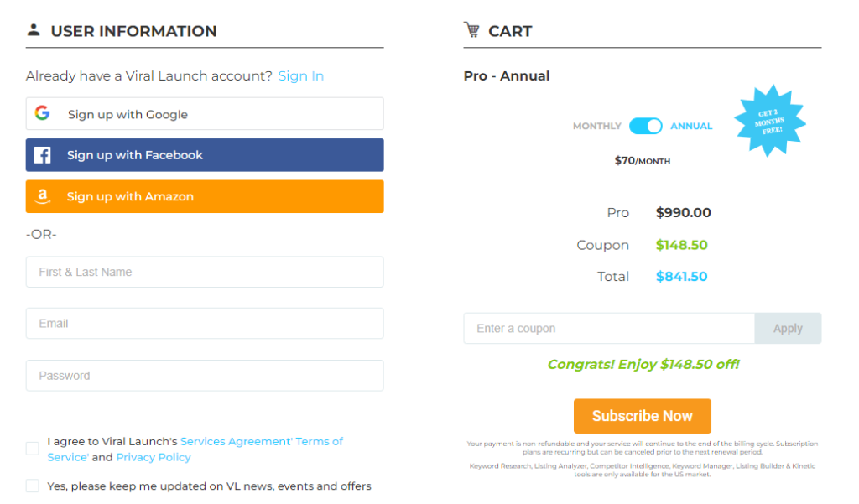859x504 pixels.
Task: Click the Google logo icon
Action: coord(42,113)
